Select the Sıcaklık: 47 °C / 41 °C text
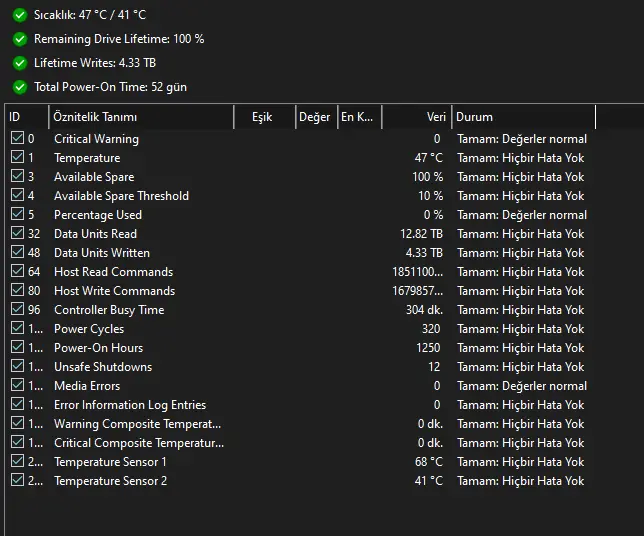The image size is (644, 536). click(x=90, y=15)
